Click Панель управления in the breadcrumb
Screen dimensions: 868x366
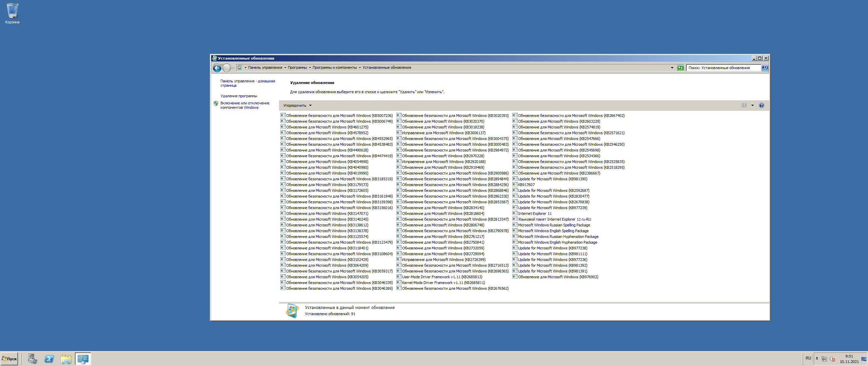(265, 68)
